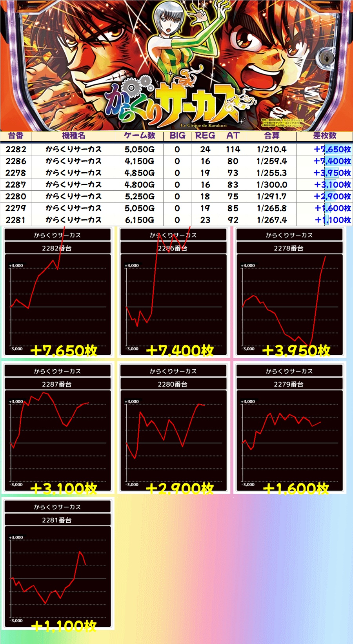Click the yellow +3,950枚 graph label
353x644 pixels.
pyautogui.click(x=296, y=350)
